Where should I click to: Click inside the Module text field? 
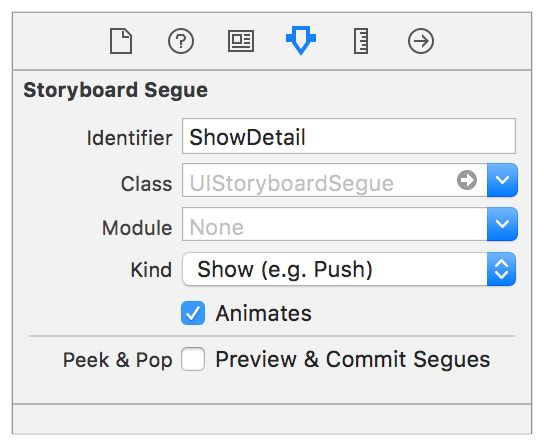[x=334, y=224]
